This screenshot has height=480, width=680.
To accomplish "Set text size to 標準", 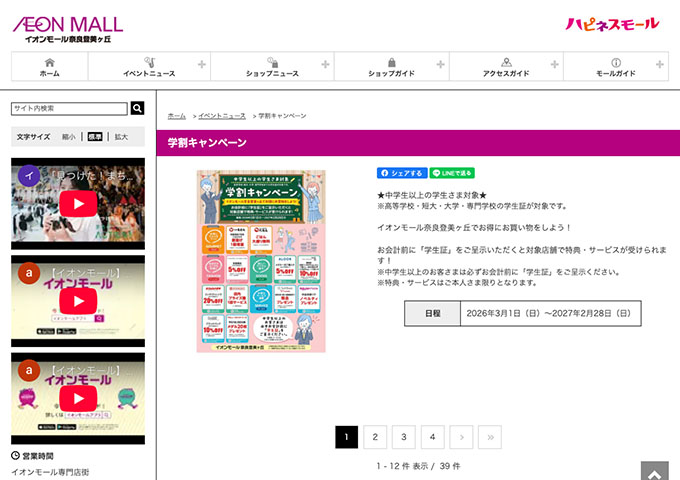I will (95, 137).
